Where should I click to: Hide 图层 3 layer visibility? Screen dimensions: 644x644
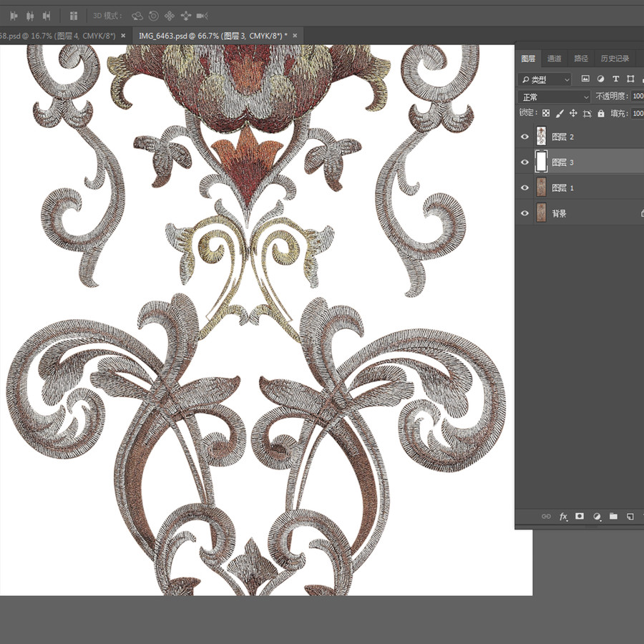[x=525, y=162]
